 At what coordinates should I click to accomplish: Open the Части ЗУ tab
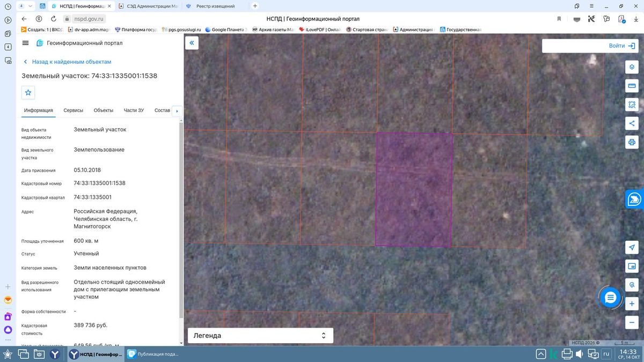(x=134, y=110)
